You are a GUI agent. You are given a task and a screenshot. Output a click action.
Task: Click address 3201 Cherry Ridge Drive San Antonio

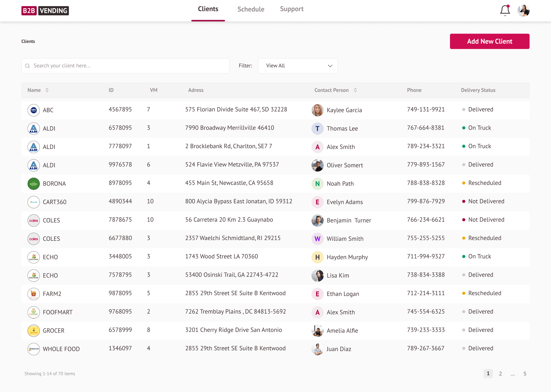coord(234,330)
